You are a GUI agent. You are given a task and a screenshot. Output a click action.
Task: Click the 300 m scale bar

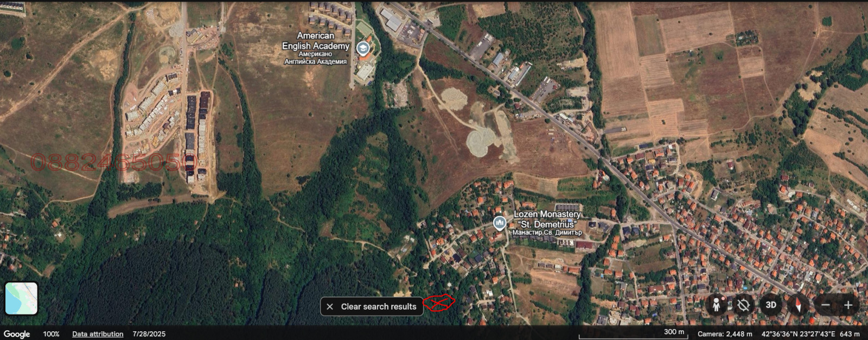point(632,334)
